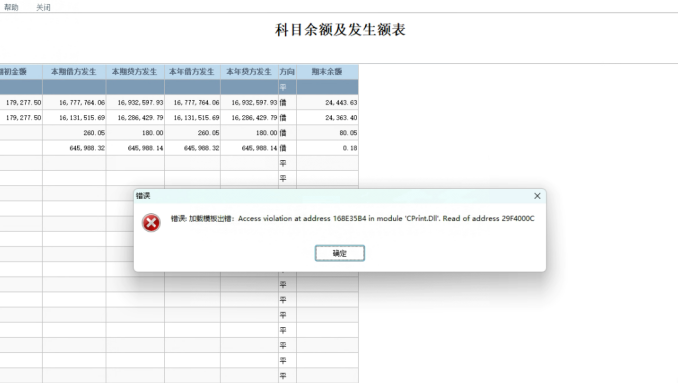678x384 pixels.
Task: Click ending balance cell 80.05
Action: coord(327,133)
